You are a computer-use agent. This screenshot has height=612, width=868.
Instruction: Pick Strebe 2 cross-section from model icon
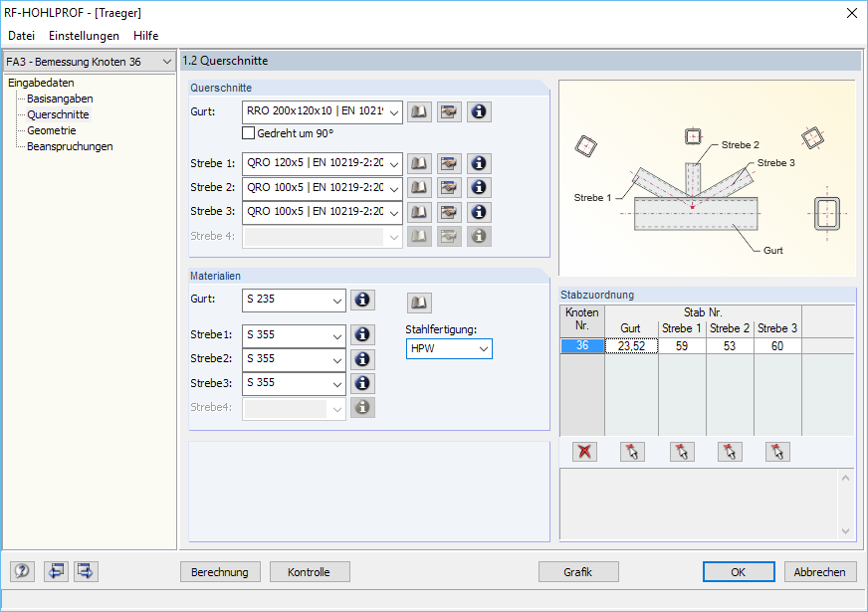click(449, 188)
